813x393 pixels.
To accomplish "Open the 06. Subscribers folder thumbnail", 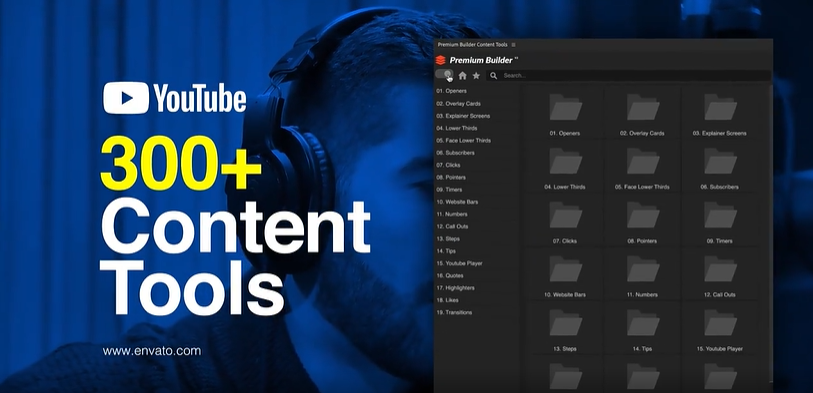I will (x=720, y=161).
